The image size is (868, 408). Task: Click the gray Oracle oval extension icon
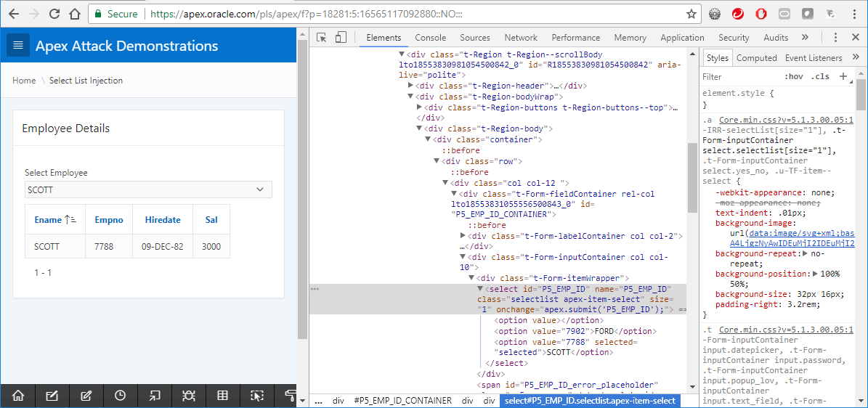(x=784, y=14)
